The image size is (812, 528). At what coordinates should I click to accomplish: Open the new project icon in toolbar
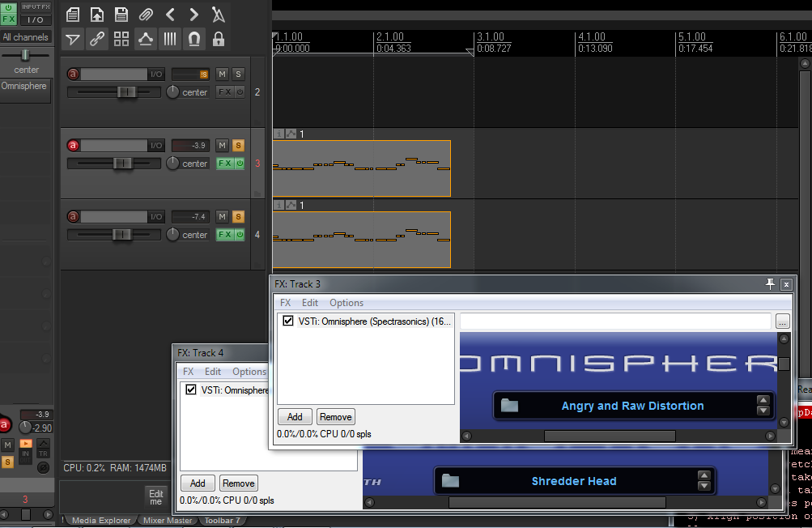point(73,15)
